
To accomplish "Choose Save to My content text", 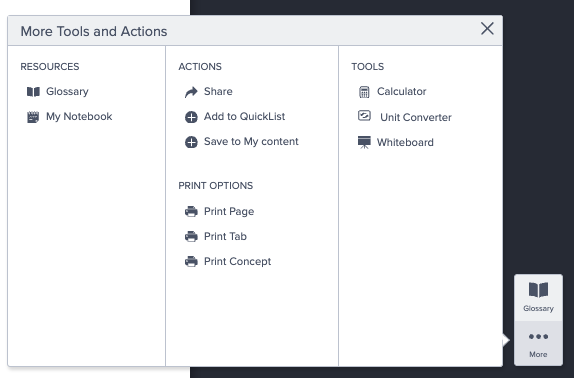I will (251, 142).
